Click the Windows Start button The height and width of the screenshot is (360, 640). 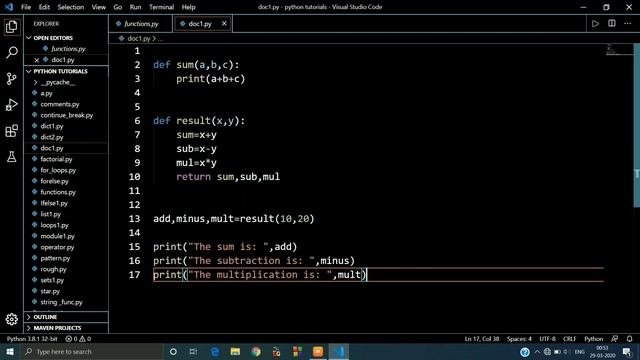click(10, 351)
